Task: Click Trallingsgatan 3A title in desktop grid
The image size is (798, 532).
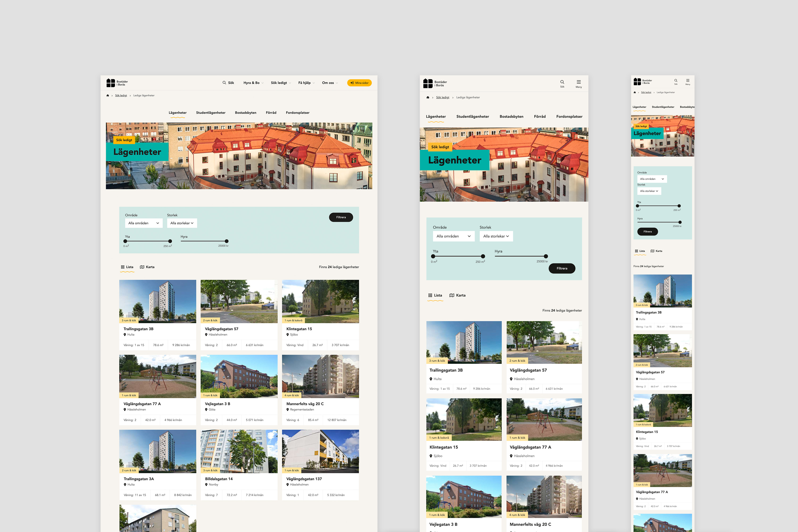Action: (139, 479)
